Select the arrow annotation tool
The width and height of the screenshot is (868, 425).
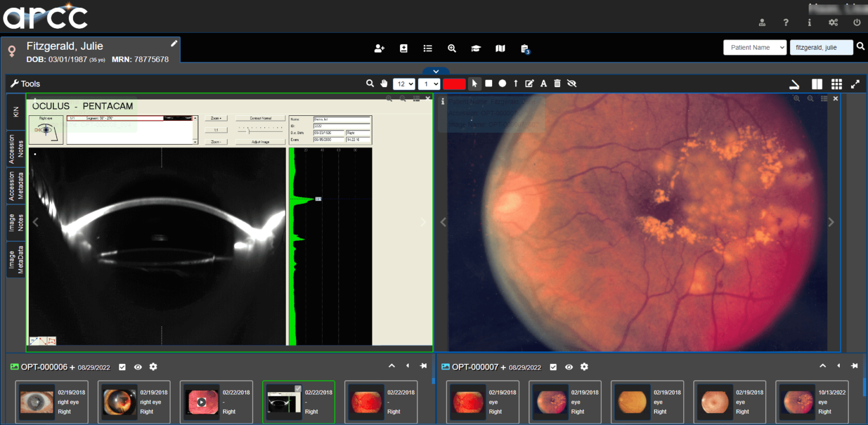click(x=516, y=83)
